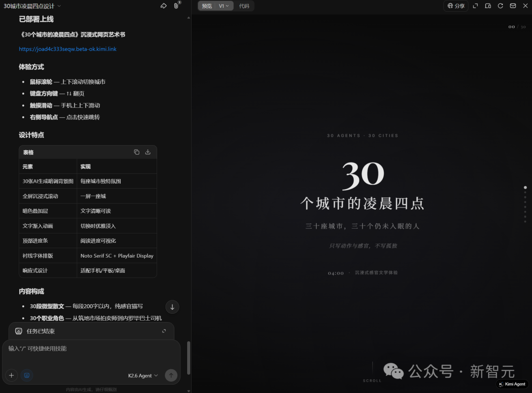This screenshot has height=393, width=532.
Task: Open the deployed kimi.link URL
Action: 67,49
